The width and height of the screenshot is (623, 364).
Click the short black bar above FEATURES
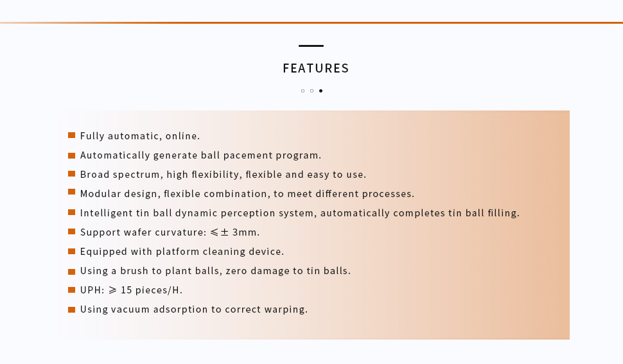pyautogui.click(x=311, y=46)
